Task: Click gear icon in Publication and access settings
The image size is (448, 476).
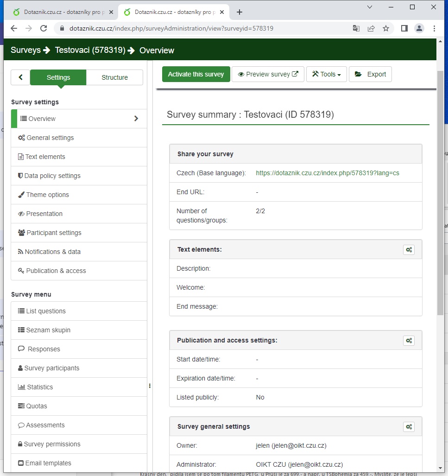Action: (409, 341)
